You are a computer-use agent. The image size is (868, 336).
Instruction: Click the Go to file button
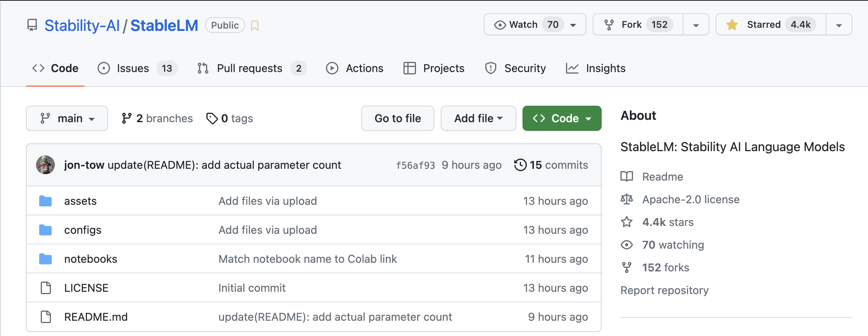[x=398, y=118]
